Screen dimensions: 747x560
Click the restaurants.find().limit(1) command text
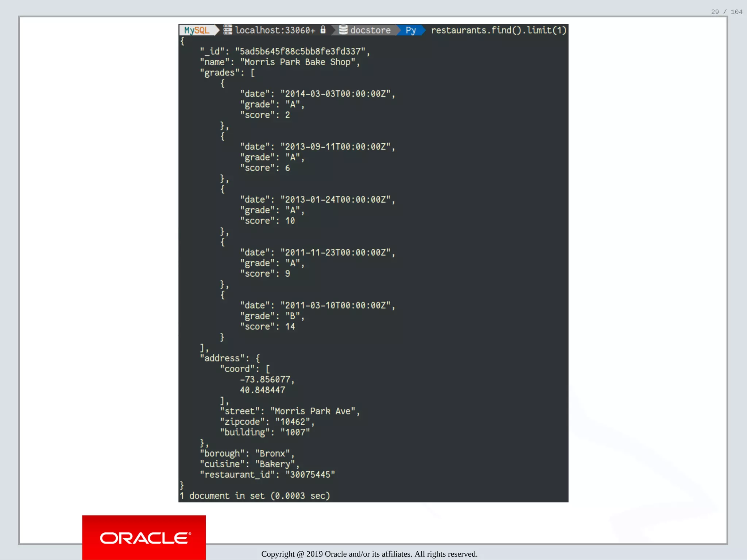[498, 30]
